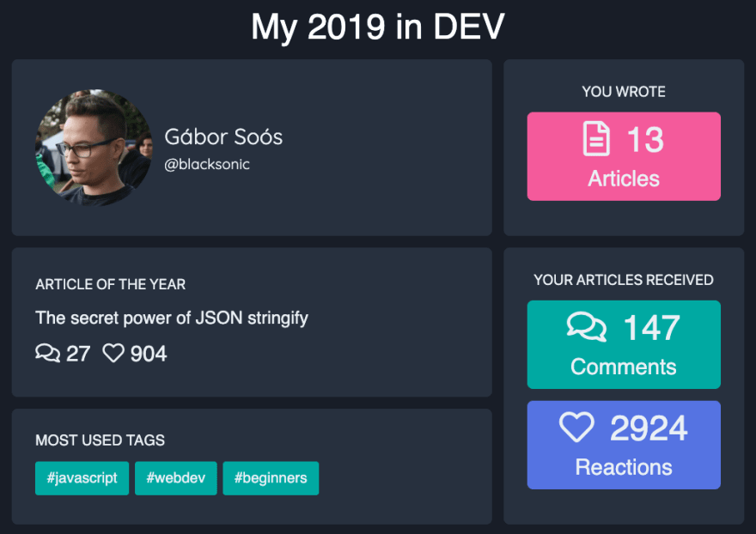This screenshot has height=534, width=756.
Task: Click the pink 13 Articles card
Action: (x=624, y=156)
